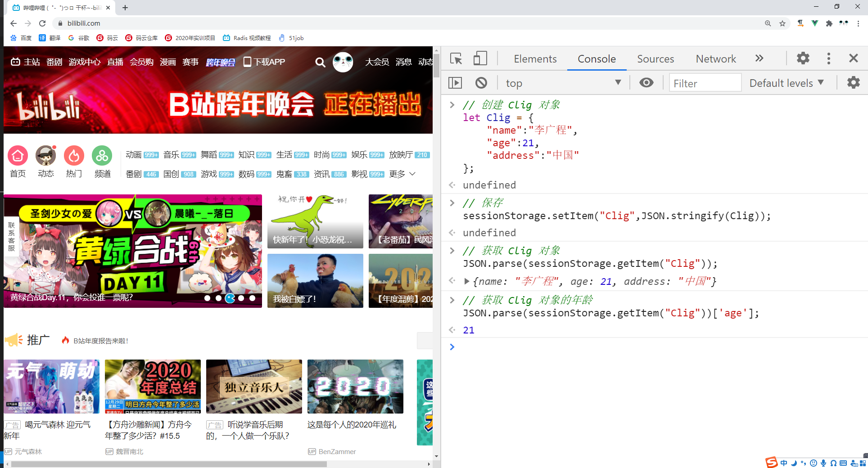The image size is (868, 468).
Task: Open the Radis 视频教程 bookmark
Action: 247,38
